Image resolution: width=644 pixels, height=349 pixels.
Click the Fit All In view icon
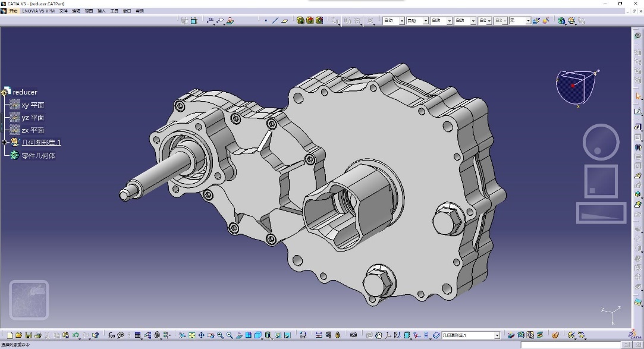tap(191, 336)
